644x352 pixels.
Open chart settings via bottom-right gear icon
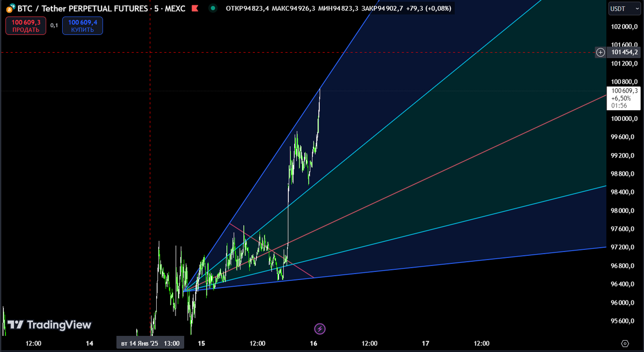pyautogui.click(x=625, y=343)
